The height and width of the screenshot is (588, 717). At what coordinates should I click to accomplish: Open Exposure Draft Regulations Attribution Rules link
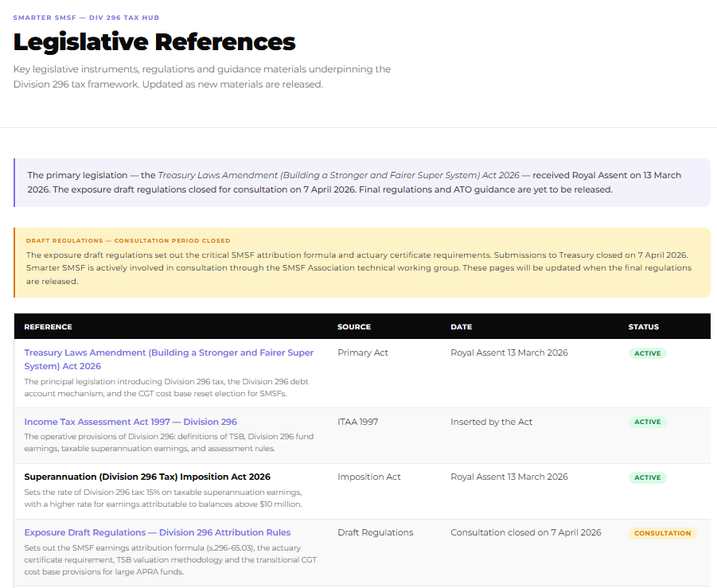click(158, 532)
